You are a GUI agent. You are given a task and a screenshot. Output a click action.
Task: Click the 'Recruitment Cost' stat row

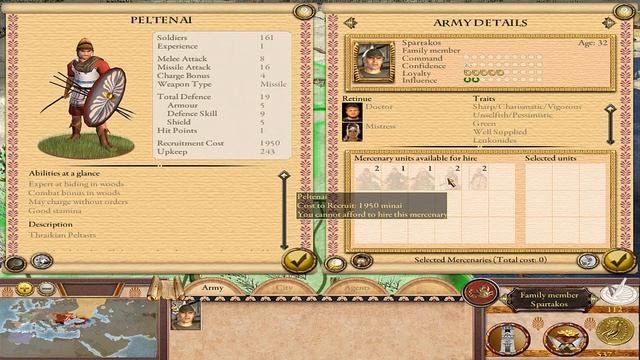(221, 143)
